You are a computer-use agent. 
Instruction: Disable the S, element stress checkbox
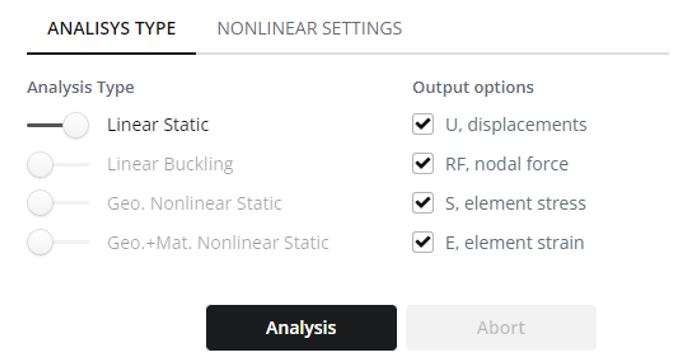(423, 203)
